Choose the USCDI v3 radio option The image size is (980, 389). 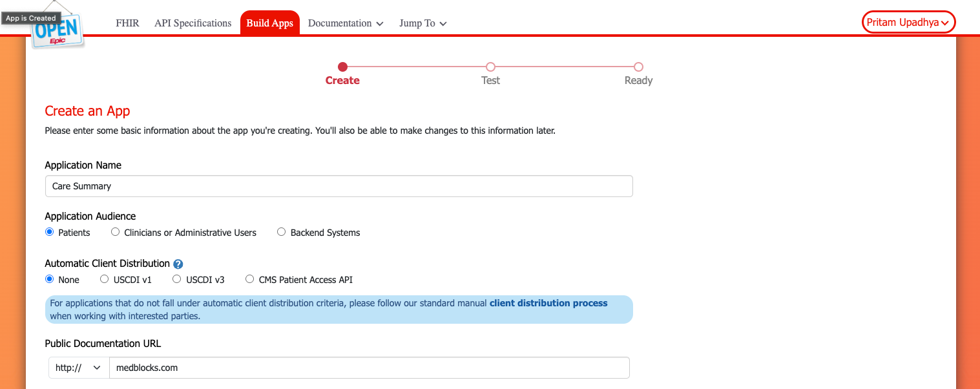click(x=177, y=279)
